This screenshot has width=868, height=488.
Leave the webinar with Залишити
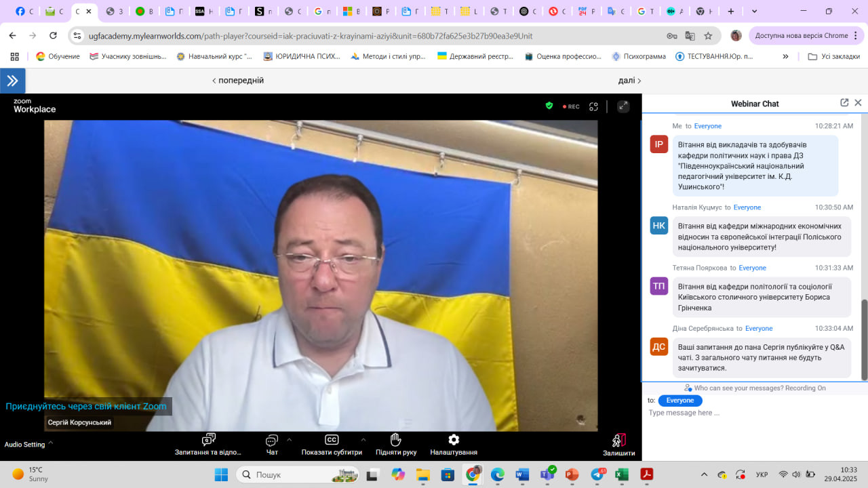coord(618,445)
